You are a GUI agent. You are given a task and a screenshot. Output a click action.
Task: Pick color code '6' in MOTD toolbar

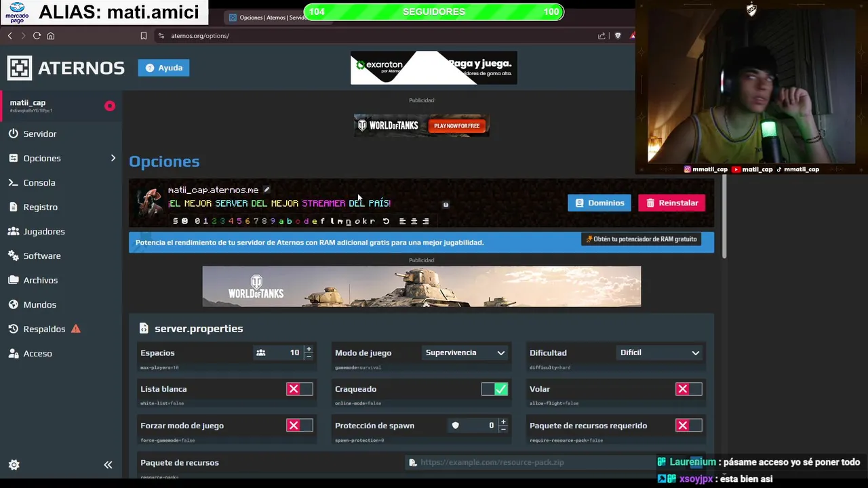pos(248,221)
